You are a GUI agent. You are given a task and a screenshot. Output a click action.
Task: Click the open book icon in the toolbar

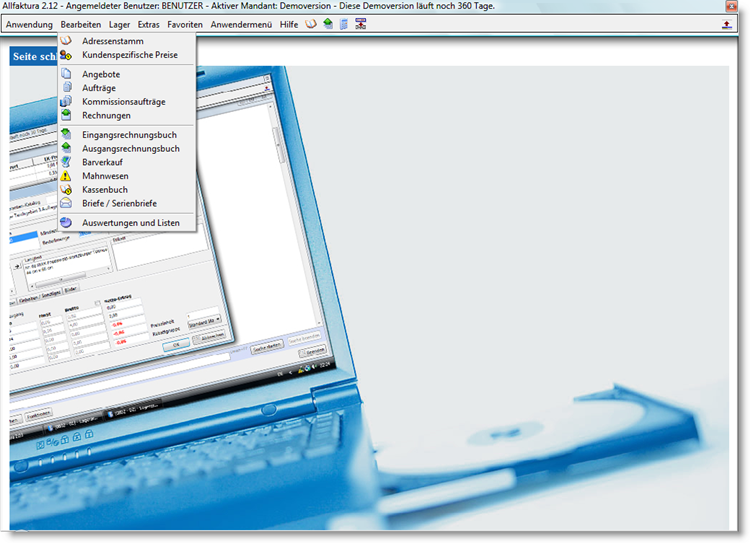pyautogui.click(x=312, y=23)
